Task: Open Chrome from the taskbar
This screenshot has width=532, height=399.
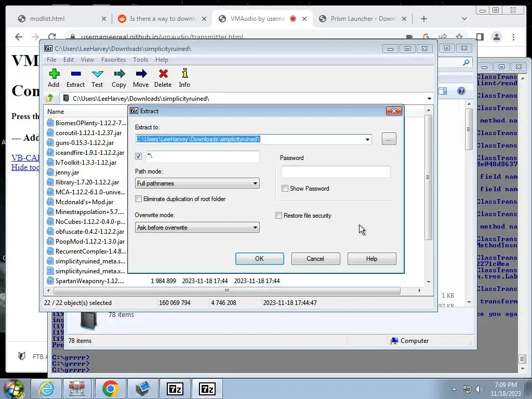Action: (x=110, y=389)
